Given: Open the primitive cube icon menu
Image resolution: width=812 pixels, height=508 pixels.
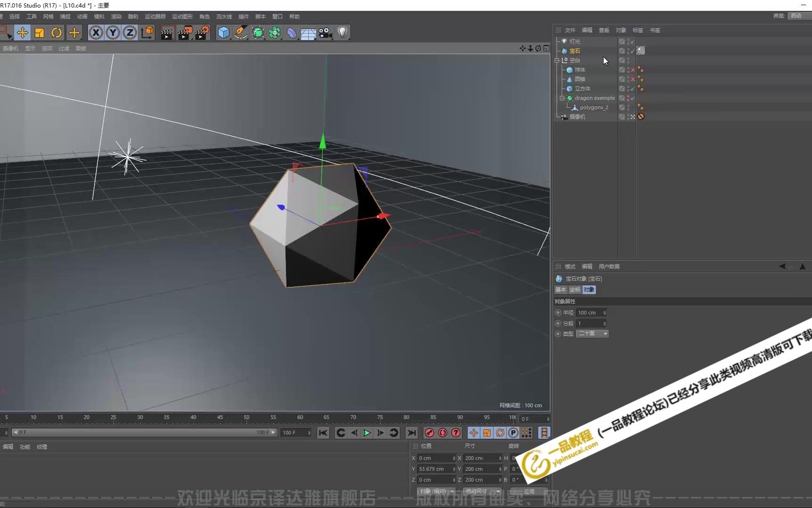Looking at the screenshot, I should [x=223, y=32].
